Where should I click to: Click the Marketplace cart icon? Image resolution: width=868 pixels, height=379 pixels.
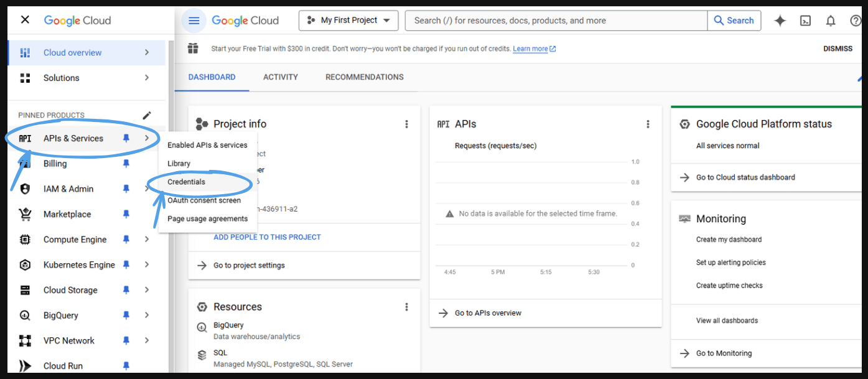tap(25, 214)
